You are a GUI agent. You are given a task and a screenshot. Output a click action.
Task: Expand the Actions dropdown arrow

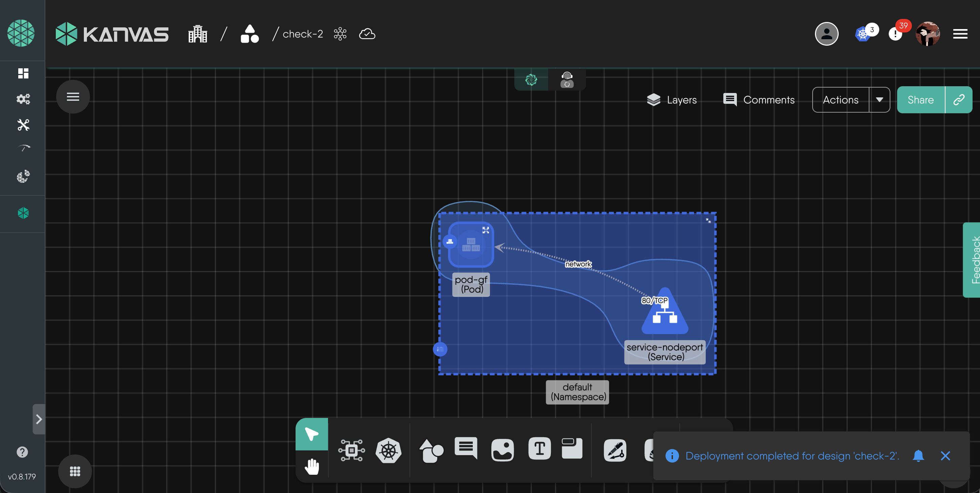[x=879, y=100]
